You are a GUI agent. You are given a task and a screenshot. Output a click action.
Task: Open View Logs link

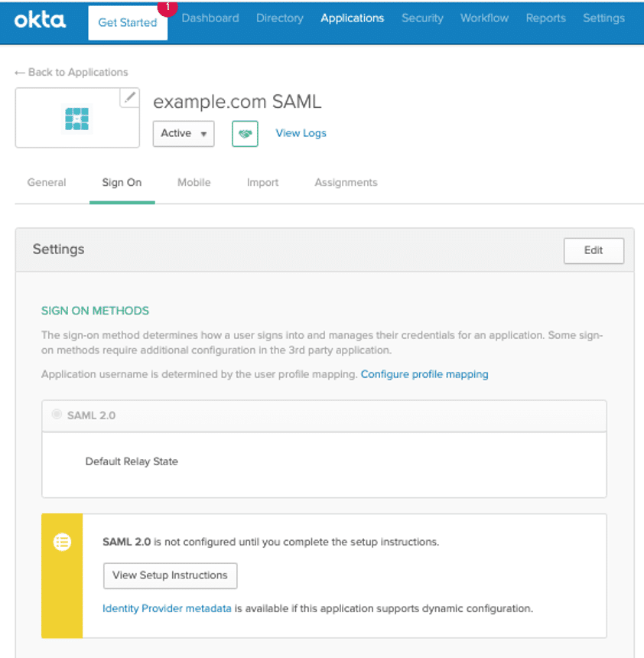(x=301, y=133)
